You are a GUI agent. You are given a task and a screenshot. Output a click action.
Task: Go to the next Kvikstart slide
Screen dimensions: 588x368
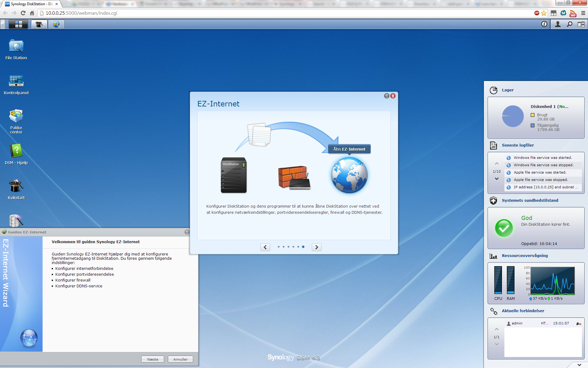[317, 247]
